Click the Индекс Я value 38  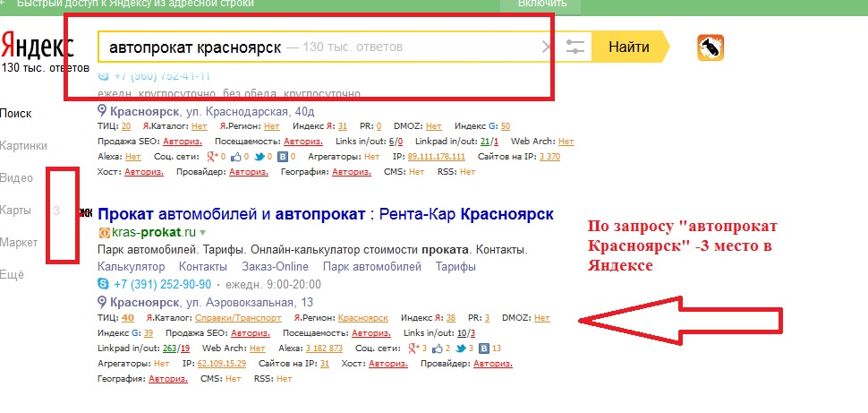tap(451, 318)
